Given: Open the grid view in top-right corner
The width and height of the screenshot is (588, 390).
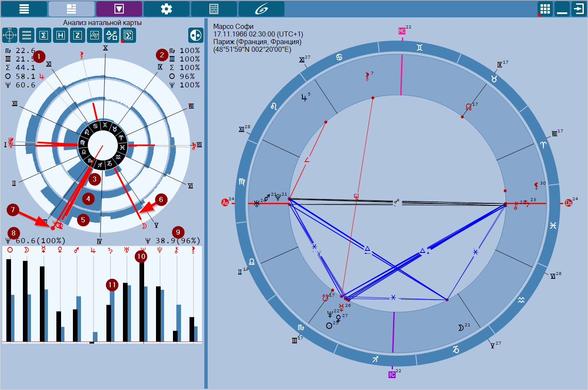Looking at the screenshot, I should click(x=545, y=9).
